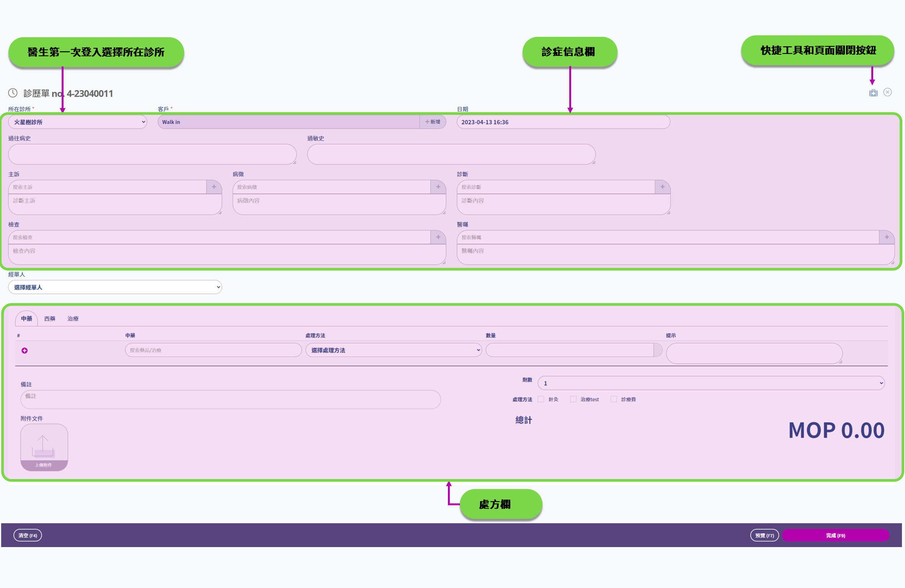Add a prescription row with purple plus
Image resolution: width=905 pixels, height=588 pixels.
point(25,350)
